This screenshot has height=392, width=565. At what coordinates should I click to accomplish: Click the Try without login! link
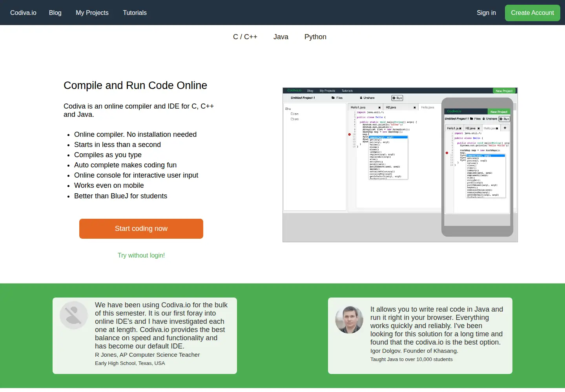tap(141, 255)
